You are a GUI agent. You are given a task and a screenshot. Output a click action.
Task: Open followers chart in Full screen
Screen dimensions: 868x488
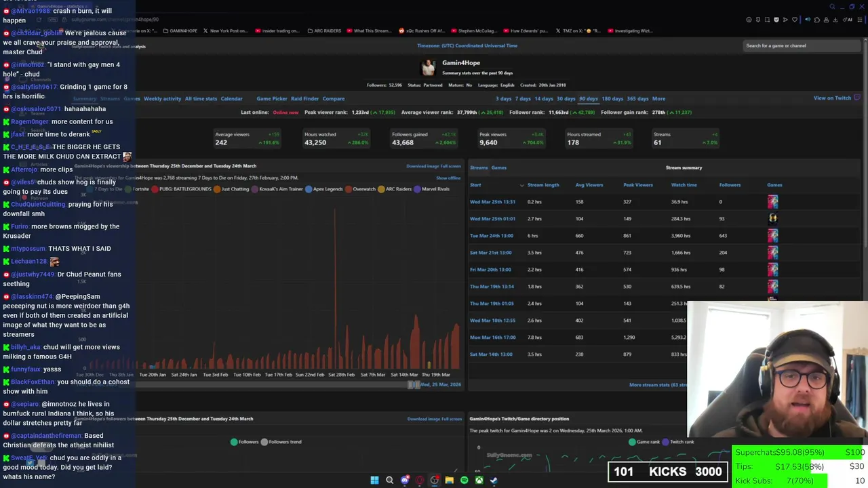pos(451,419)
